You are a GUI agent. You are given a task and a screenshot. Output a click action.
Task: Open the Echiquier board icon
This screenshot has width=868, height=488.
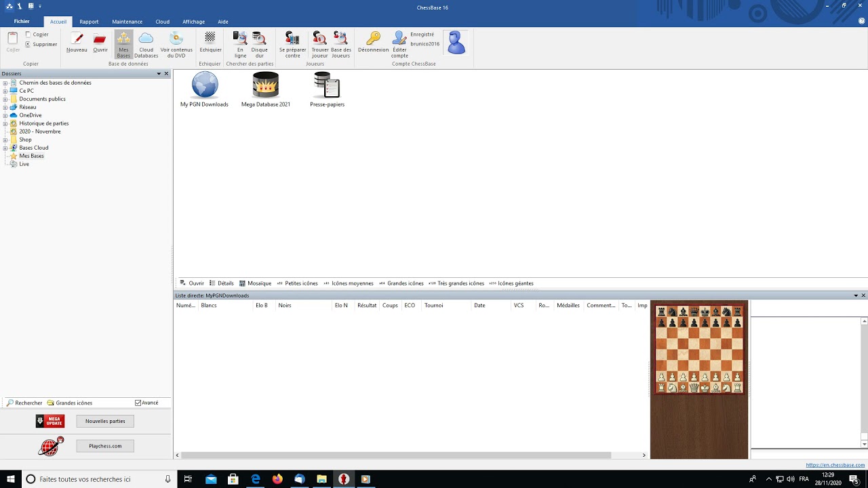(210, 42)
